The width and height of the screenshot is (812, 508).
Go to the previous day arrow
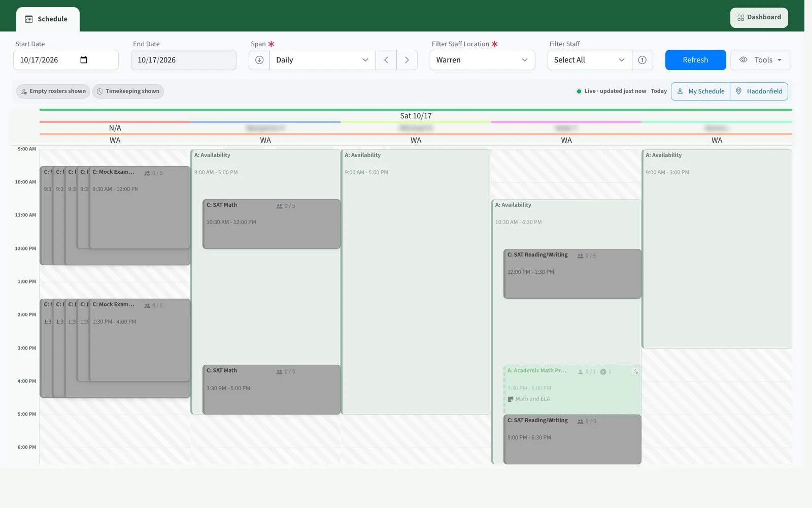click(386, 60)
